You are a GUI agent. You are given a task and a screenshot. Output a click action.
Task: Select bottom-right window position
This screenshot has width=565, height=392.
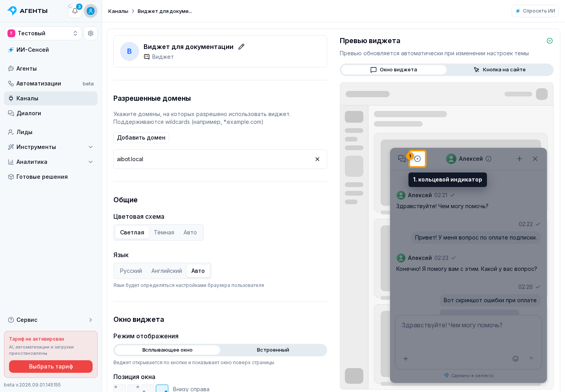click(162, 389)
